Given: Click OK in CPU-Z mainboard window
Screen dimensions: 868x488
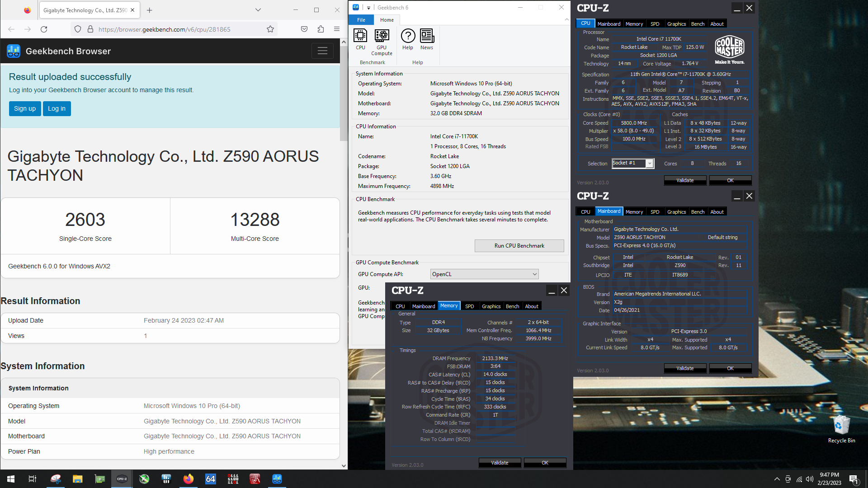Looking at the screenshot, I should point(730,368).
